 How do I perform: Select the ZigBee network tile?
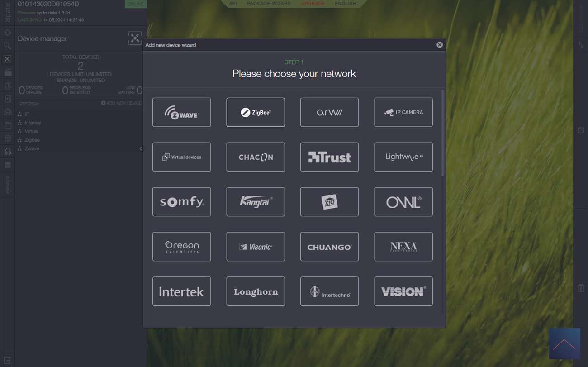[256, 112]
